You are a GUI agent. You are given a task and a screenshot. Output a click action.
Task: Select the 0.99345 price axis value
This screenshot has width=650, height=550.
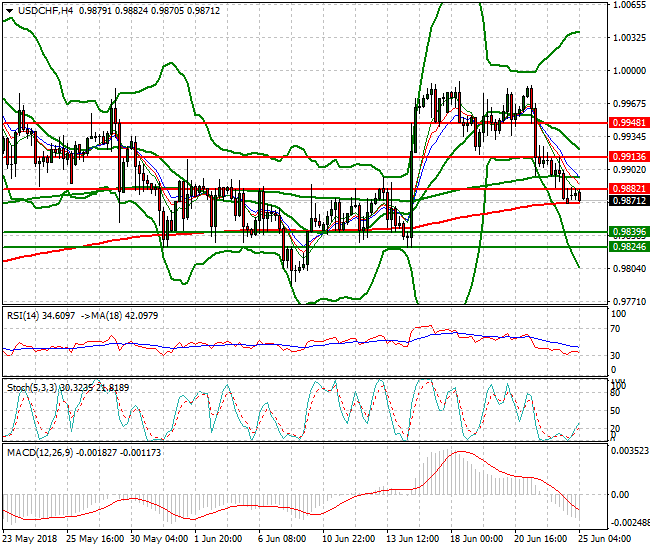click(x=629, y=137)
